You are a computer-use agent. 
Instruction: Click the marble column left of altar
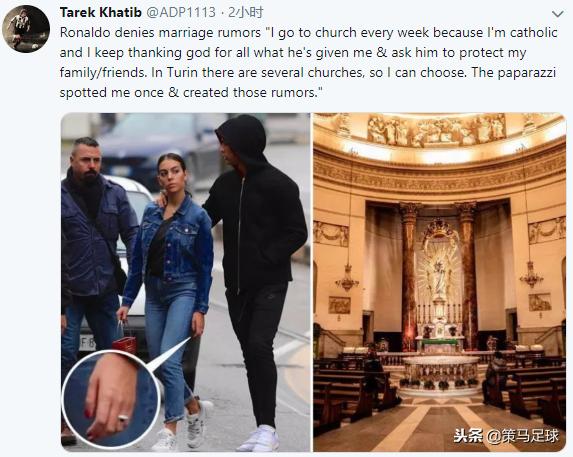(410, 276)
